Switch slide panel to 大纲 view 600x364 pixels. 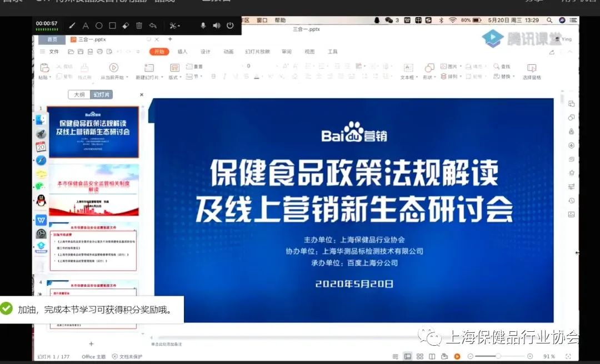[x=79, y=94]
